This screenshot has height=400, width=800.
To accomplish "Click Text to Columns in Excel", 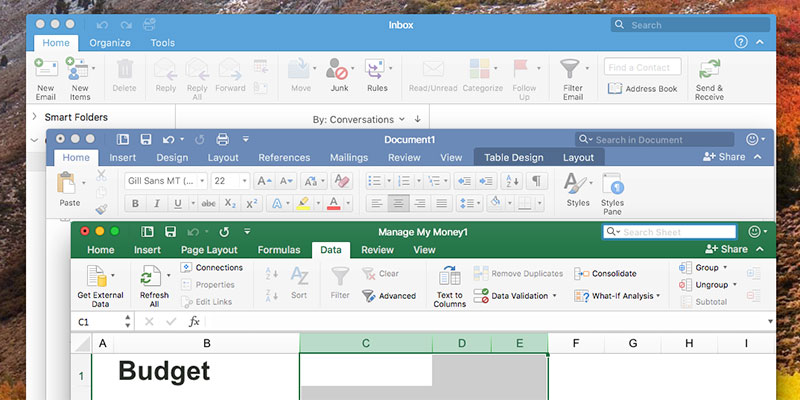I will click(449, 286).
